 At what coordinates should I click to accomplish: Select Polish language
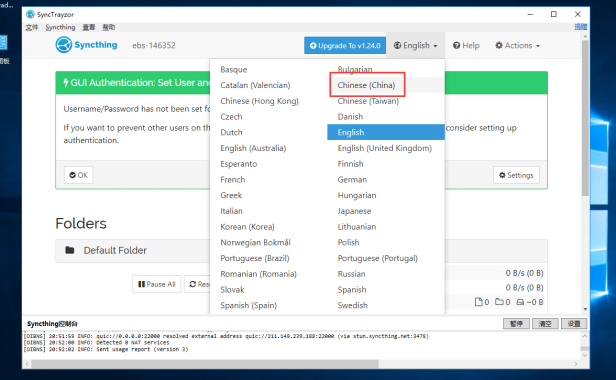tap(348, 242)
